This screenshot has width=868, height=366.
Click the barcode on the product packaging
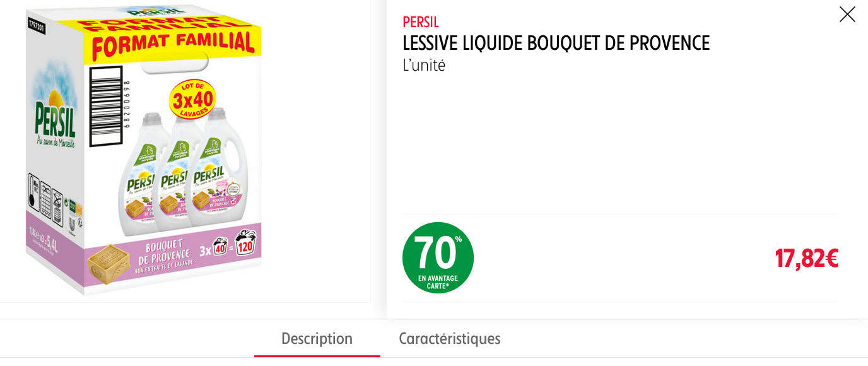[105, 107]
